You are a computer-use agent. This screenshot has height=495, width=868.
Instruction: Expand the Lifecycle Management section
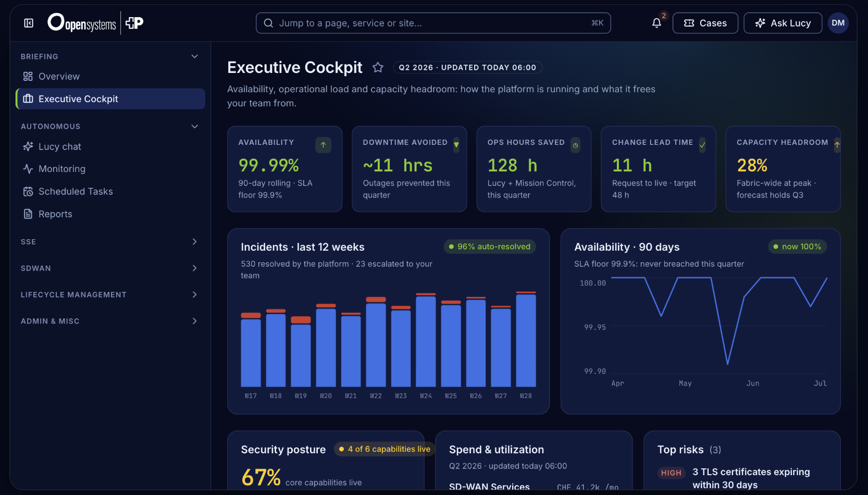pyautogui.click(x=194, y=294)
